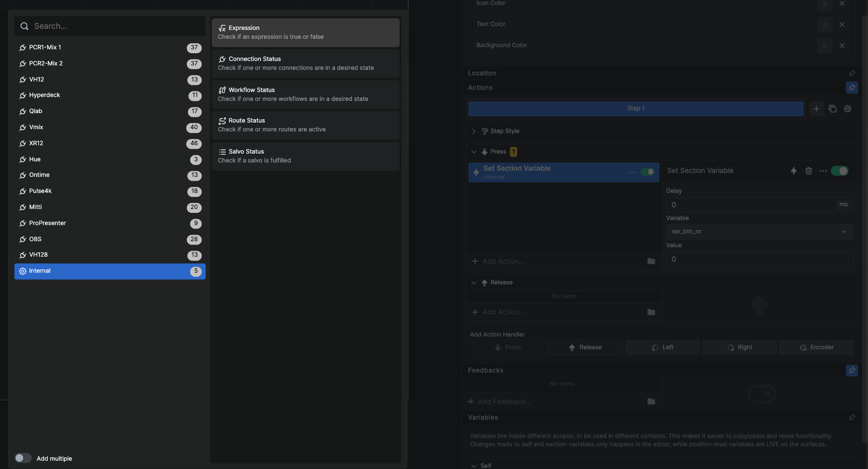The height and width of the screenshot is (469, 868).
Task: Open folder icon beside Press Add Action
Action: (651, 261)
